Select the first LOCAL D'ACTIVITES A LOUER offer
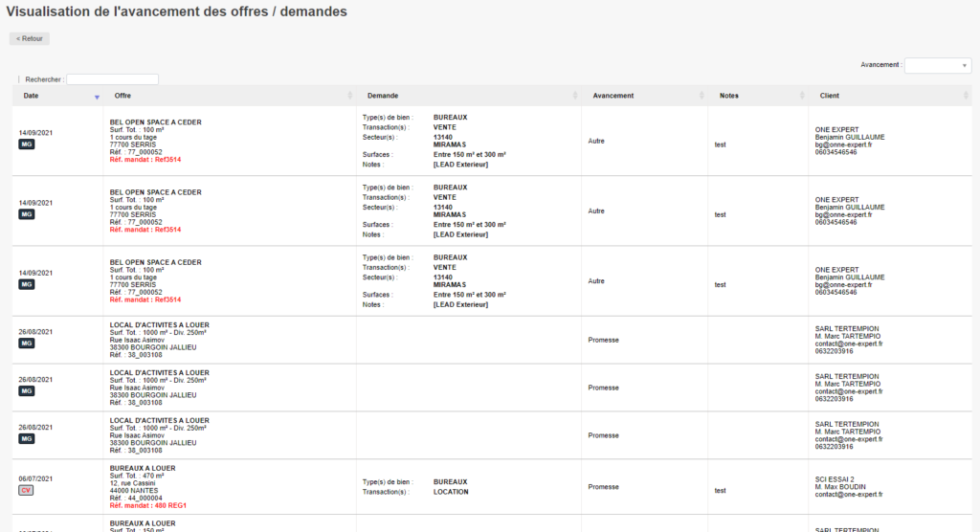Image resolution: width=980 pixels, height=532 pixels. pyautogui.click(x=159, y=324)
